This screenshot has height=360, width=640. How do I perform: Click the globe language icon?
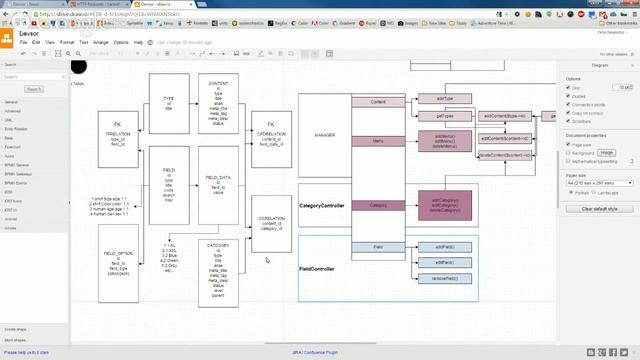pos(150,42)
